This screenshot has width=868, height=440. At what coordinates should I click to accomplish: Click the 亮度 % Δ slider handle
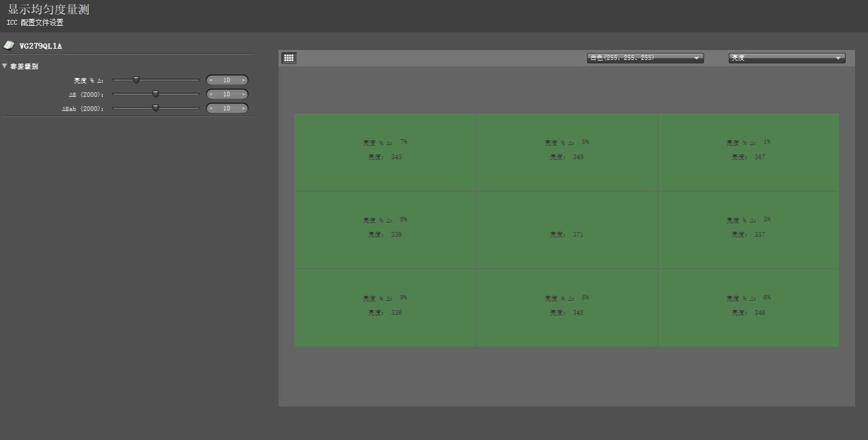click(x=136, y=80)
